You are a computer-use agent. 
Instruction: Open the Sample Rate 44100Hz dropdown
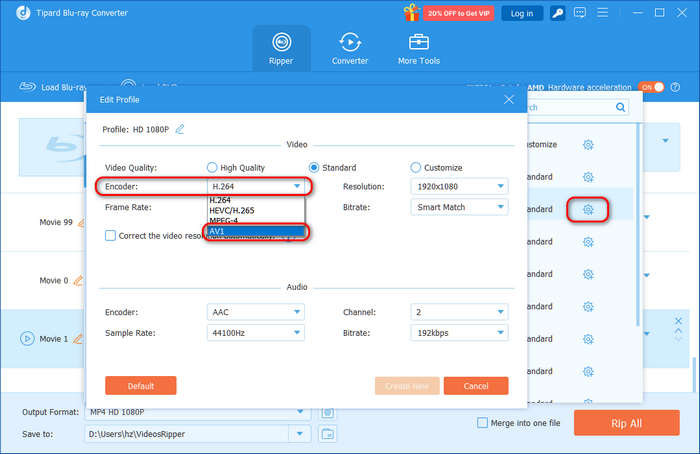[256, 333]
